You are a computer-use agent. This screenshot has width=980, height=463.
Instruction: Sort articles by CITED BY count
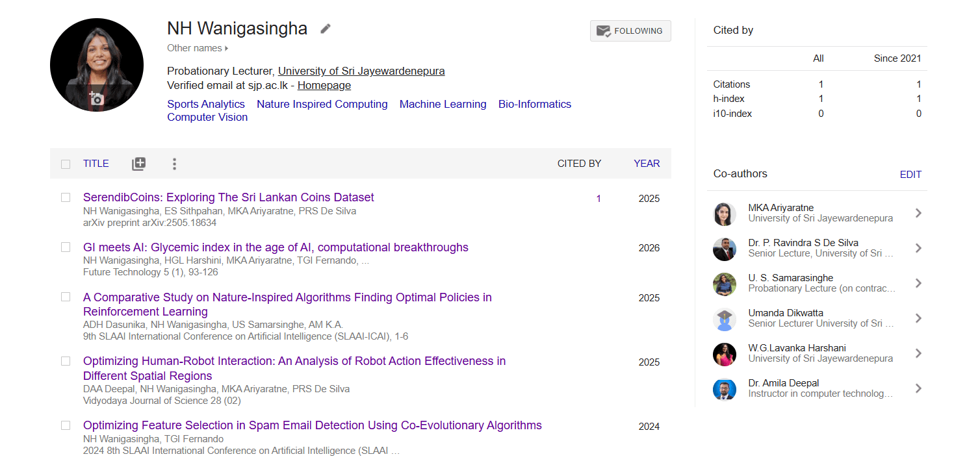point(579,163)
